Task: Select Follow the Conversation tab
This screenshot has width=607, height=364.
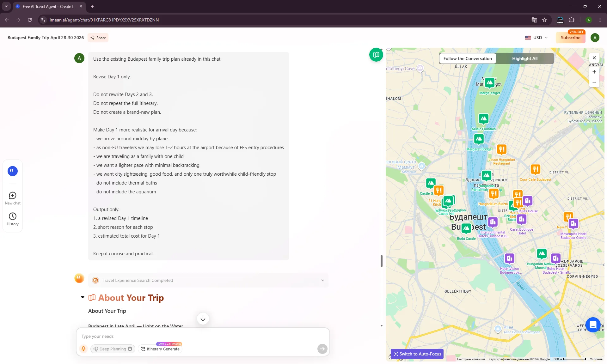Action: 468,58
